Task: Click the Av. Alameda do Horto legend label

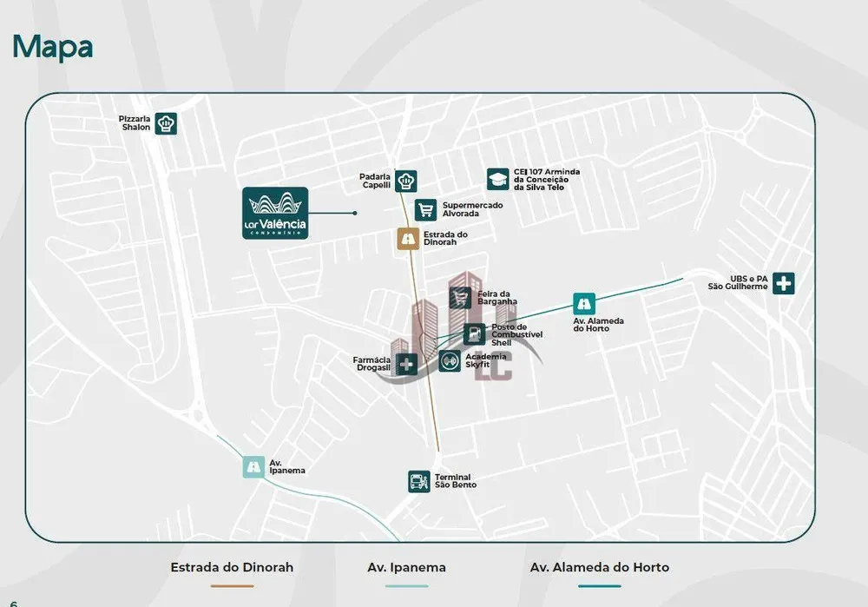Action: coord(600,567)
